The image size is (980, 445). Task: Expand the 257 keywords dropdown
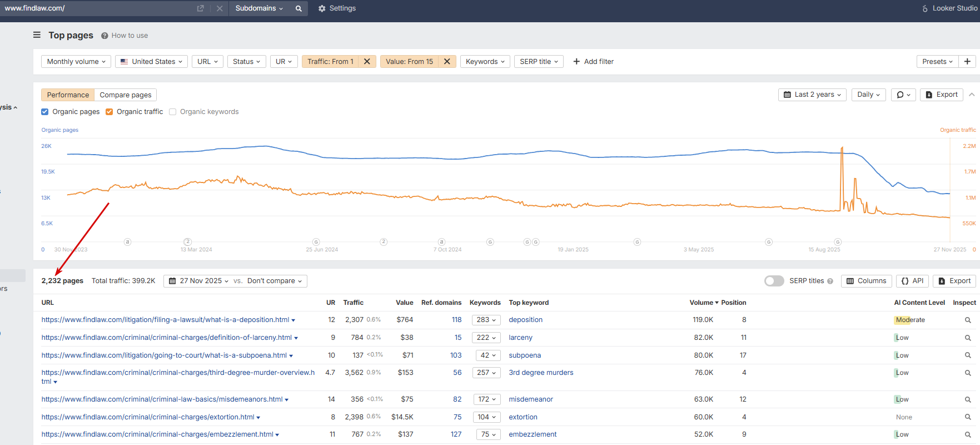(486, 373)
